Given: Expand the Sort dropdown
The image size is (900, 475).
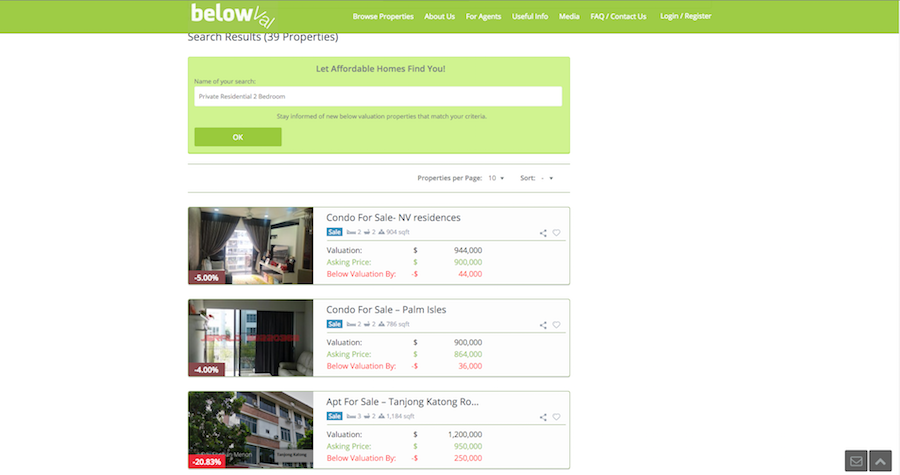Looking at the screenshot, I should click(x=547, y=178).
